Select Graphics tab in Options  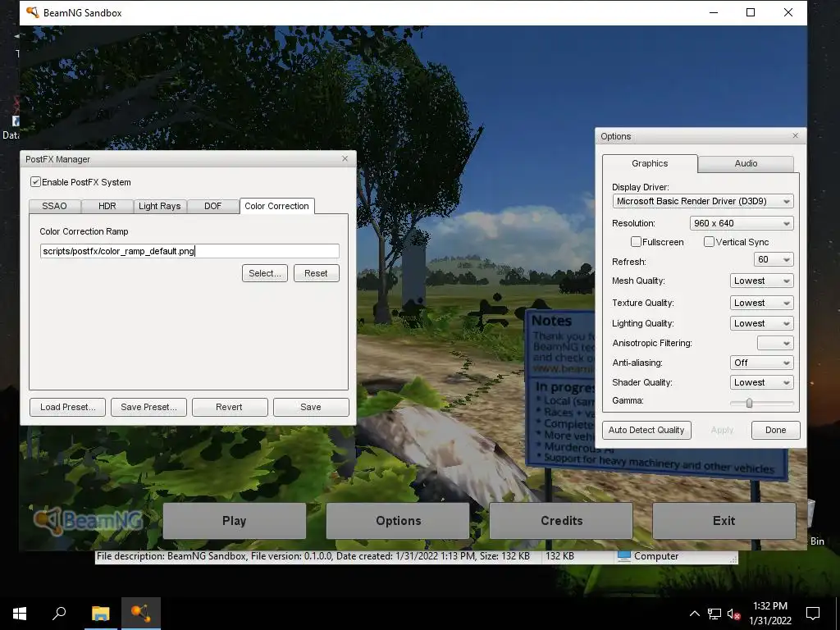point(650,163)
